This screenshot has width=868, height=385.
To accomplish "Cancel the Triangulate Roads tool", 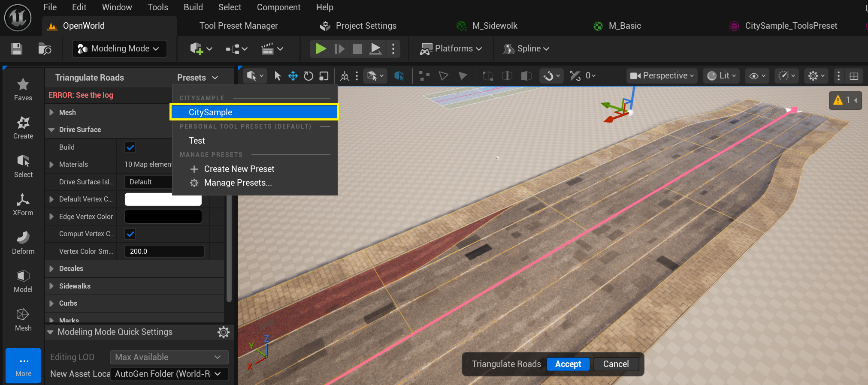I will tap(616, 364).
